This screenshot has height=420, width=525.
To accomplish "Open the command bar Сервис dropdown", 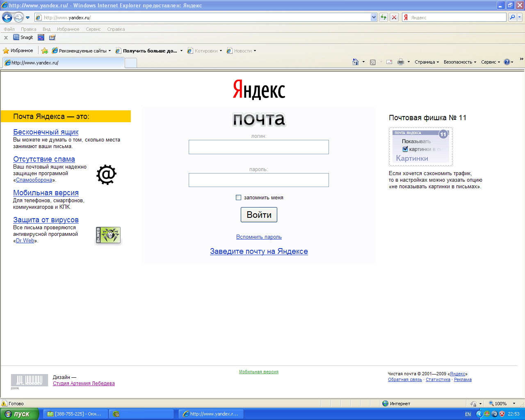I will point(491,62).
